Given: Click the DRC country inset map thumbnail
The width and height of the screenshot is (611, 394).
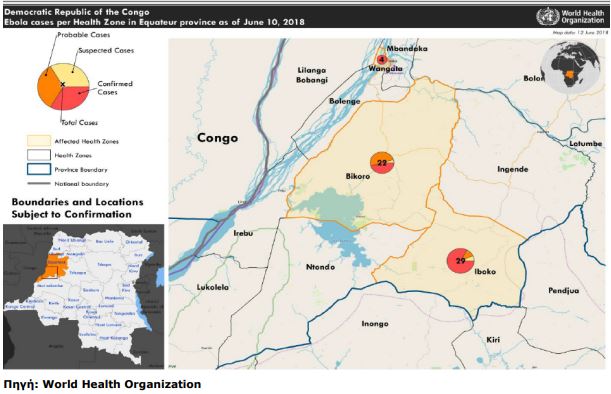Looking at the screenshot, I should coord(83,296).
